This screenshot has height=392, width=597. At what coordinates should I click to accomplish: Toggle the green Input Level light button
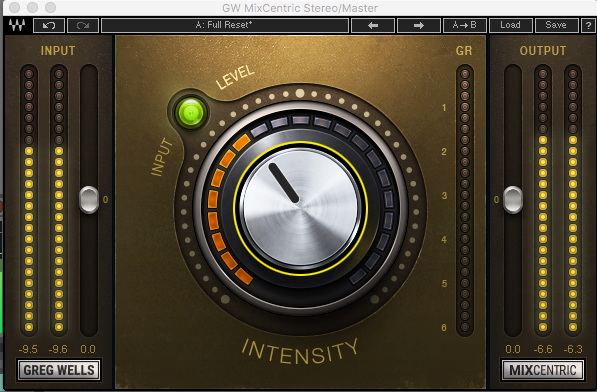tap(191, 112)
